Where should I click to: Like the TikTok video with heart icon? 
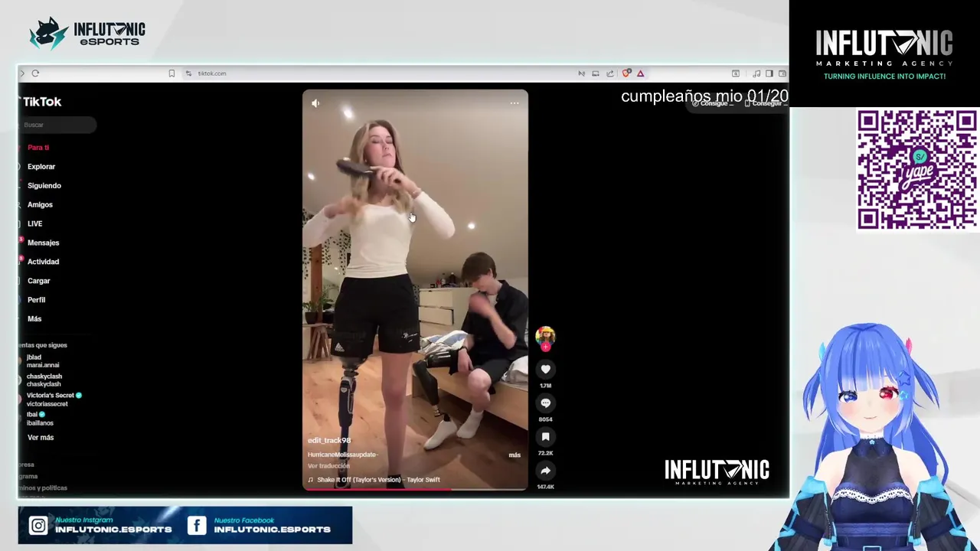tap(545, 370)
